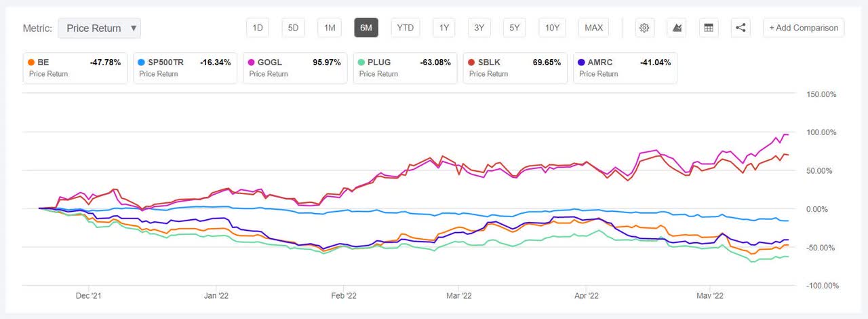
Task: Click the Mar '22 label on the time axis
Action: click(459, 296)
